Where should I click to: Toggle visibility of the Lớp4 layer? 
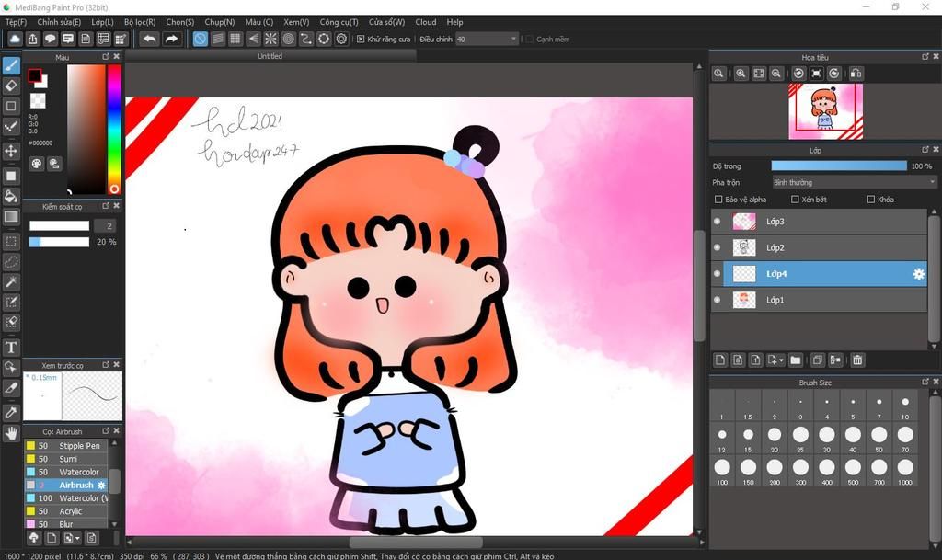click(x=718, y=274)
